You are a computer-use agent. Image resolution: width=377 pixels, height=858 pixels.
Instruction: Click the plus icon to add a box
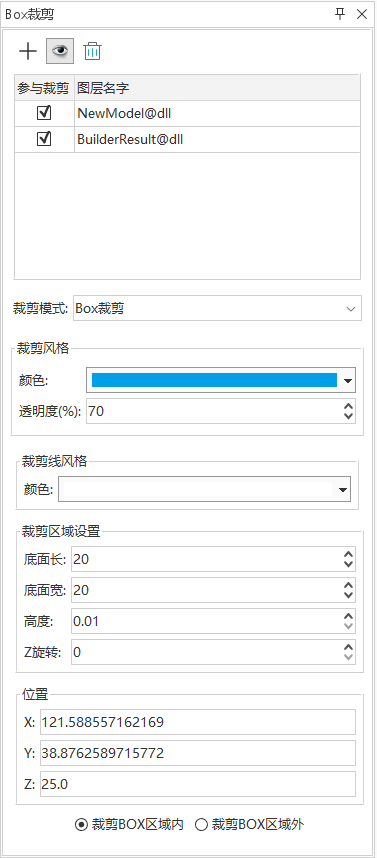pos(27,51)
